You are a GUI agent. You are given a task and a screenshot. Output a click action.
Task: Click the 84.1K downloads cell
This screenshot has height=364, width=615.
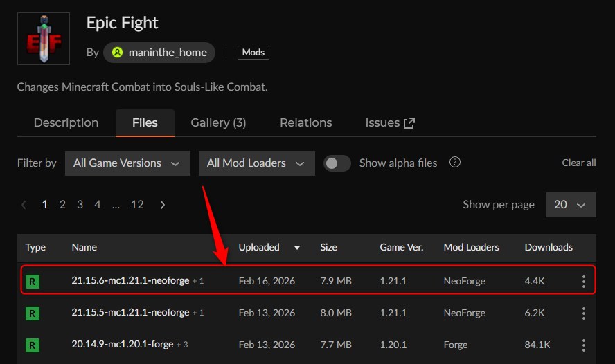tap(537, 345)
